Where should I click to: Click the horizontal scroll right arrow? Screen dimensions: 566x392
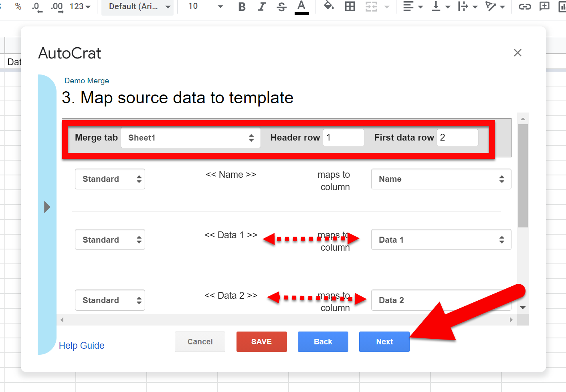click(511, 320)
